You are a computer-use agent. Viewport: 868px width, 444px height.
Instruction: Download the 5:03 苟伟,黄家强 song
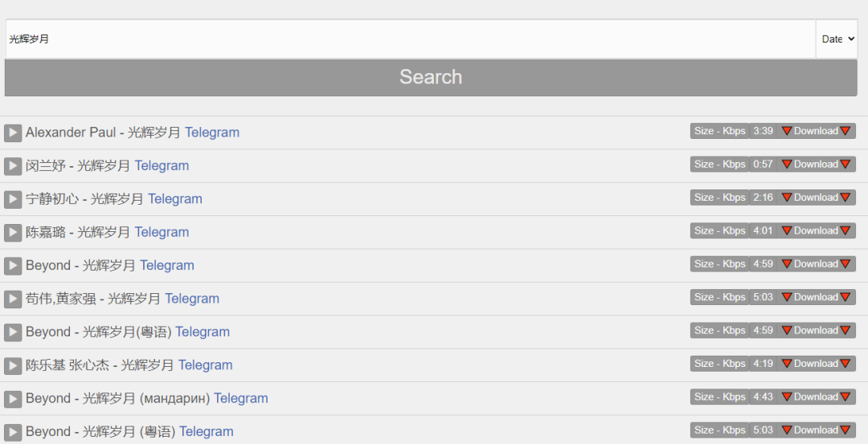click(x=816, y=297)
